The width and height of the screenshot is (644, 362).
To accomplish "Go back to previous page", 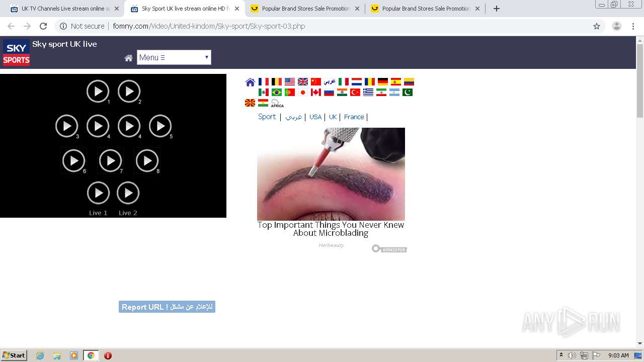I will [11, 26].
